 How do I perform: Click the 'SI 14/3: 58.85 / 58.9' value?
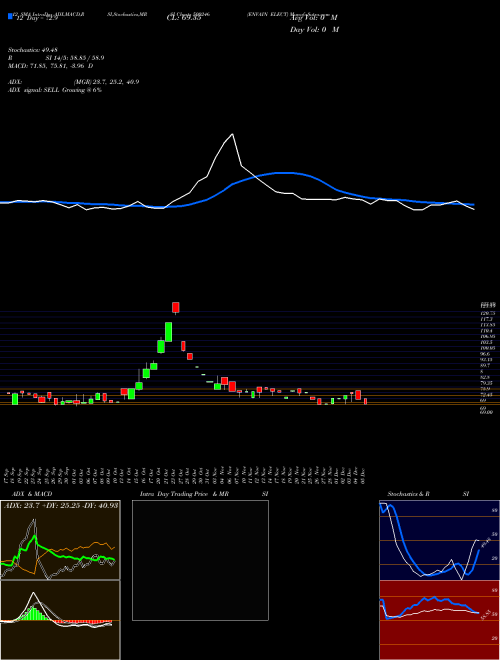[x=75, y=58]
